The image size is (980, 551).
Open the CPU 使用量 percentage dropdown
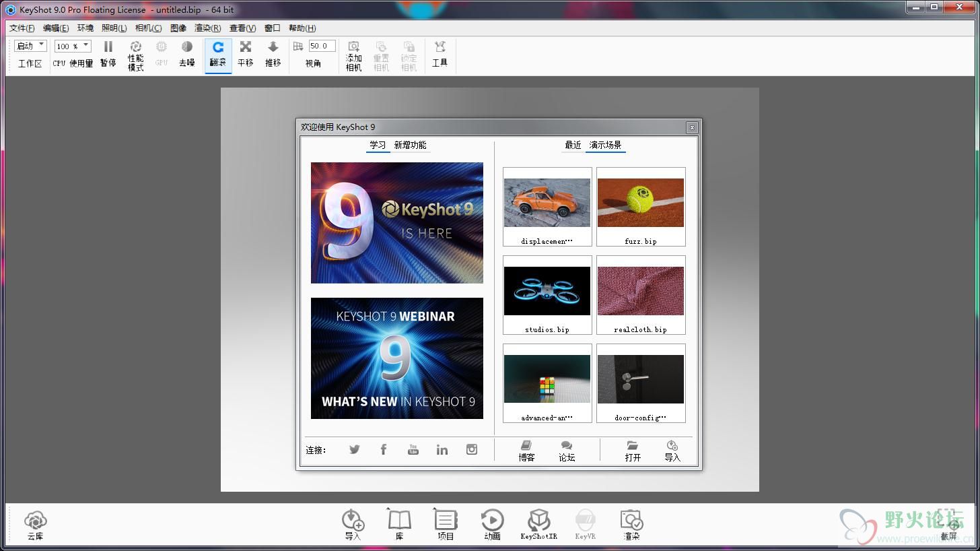click(x=73, y=46)
